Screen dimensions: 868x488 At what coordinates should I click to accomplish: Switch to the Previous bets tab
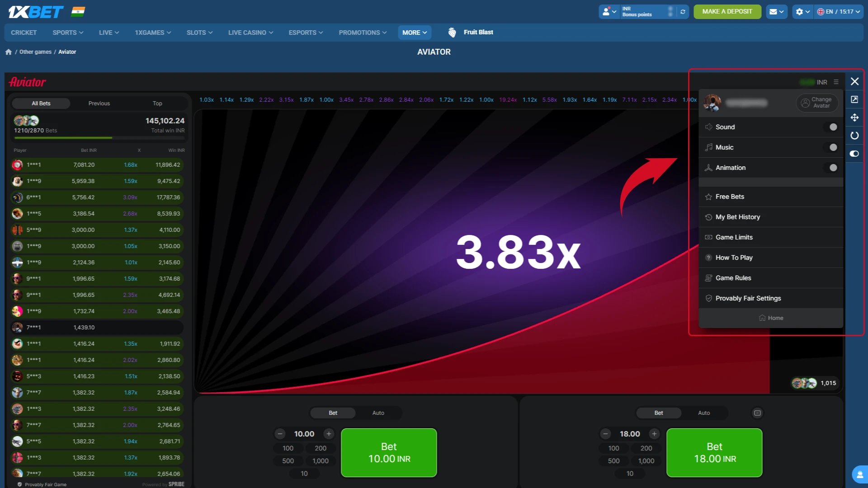[x=99, y=103]
